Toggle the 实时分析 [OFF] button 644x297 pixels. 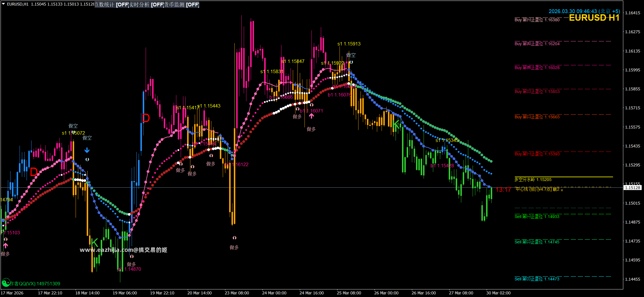[147, 5]
